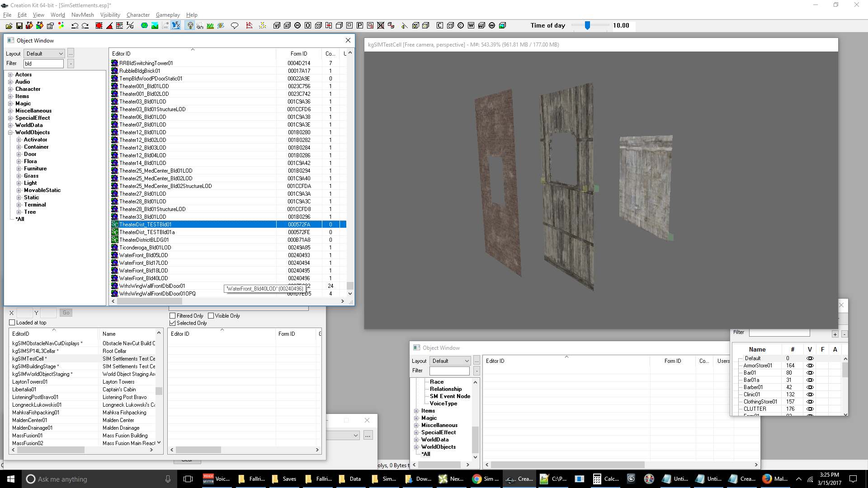Save the plugin using the floppy icon
This screenshot has height=488, width=868.
coord(19,26)
